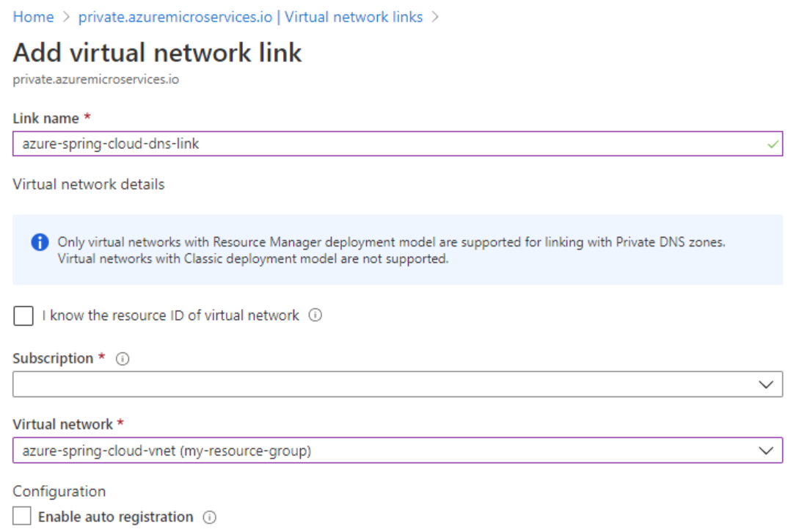Viewport: 799px width, 532px height.
Task: Click the blue information circle icon
Action: tap(40, 242)
